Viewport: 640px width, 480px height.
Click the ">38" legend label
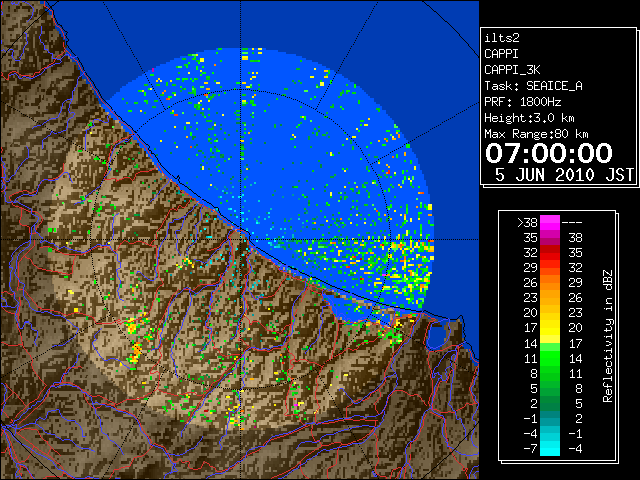coord(527,223)
